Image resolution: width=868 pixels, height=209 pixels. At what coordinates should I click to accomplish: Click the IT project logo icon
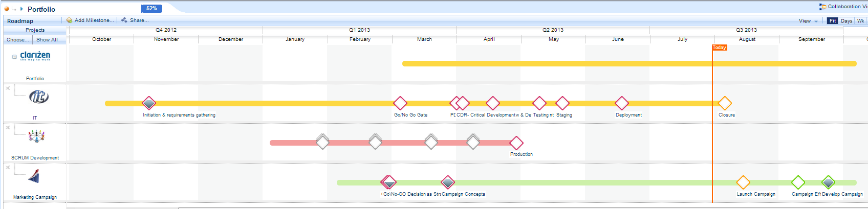[38, 97]
